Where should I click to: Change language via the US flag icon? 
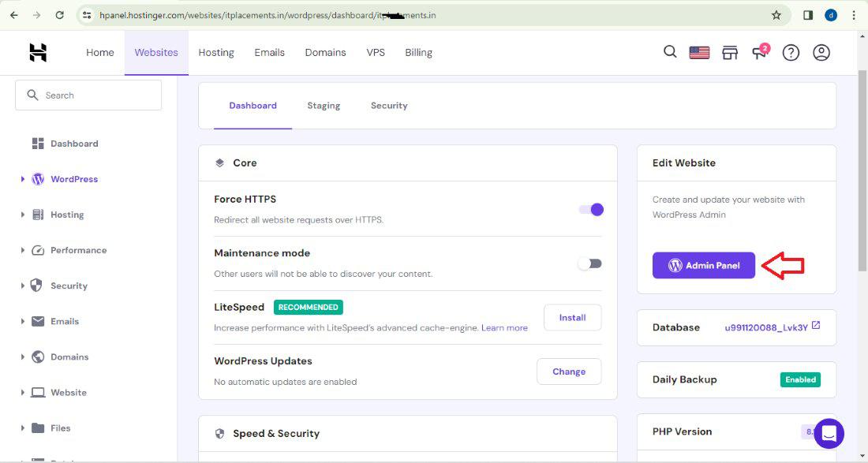point(699,53)
